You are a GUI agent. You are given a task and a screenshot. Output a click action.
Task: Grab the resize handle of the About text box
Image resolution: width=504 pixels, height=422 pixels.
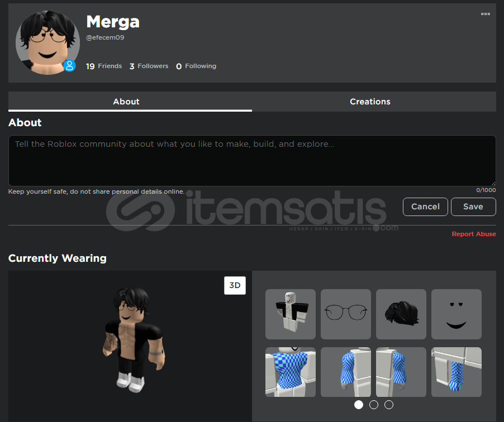(x=493, y=184)
